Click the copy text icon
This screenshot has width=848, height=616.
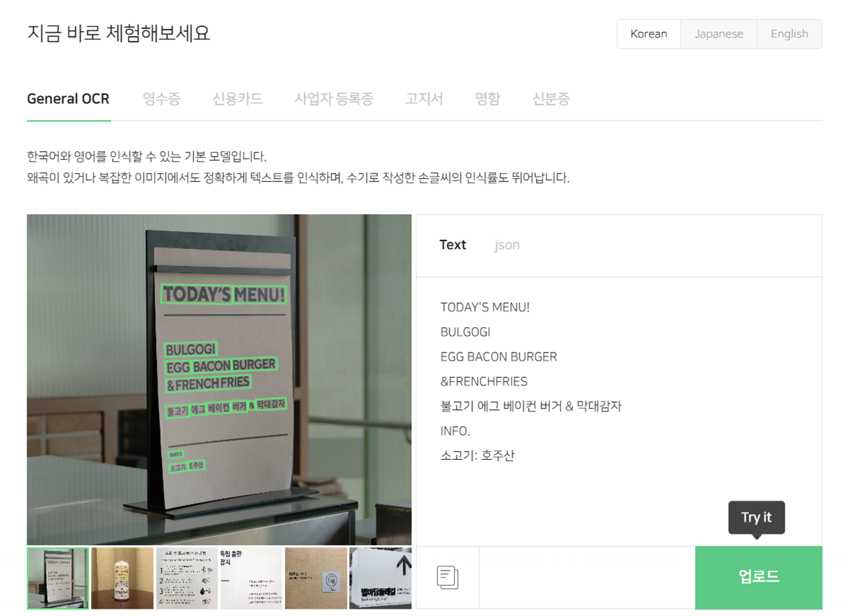click(448, 577)
